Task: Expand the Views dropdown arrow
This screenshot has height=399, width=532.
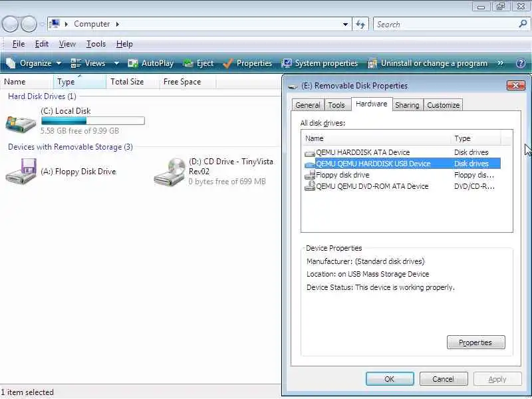Action: coord(116,63)
